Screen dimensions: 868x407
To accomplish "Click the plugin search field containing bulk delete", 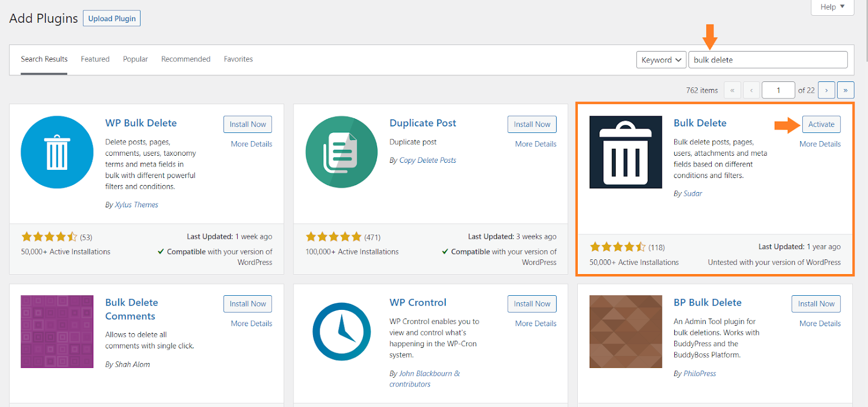I will (x=768, y=60).
